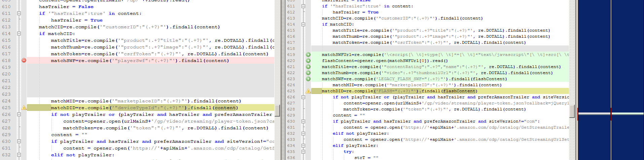Click the left pane vertical scrollbar thumb
This screenshot has width=644, height=160.
277,110
